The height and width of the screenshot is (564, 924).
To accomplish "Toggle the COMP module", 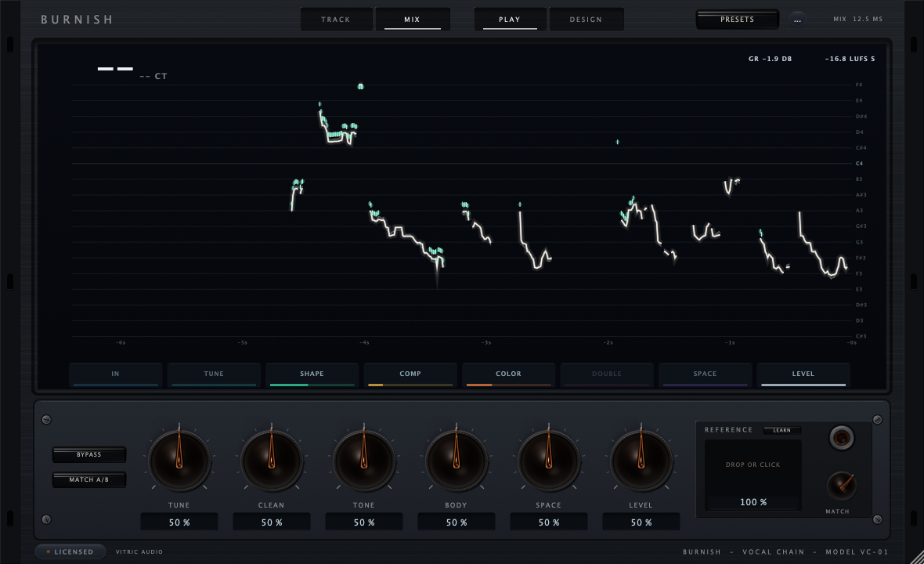I will [x=410, y=375].
